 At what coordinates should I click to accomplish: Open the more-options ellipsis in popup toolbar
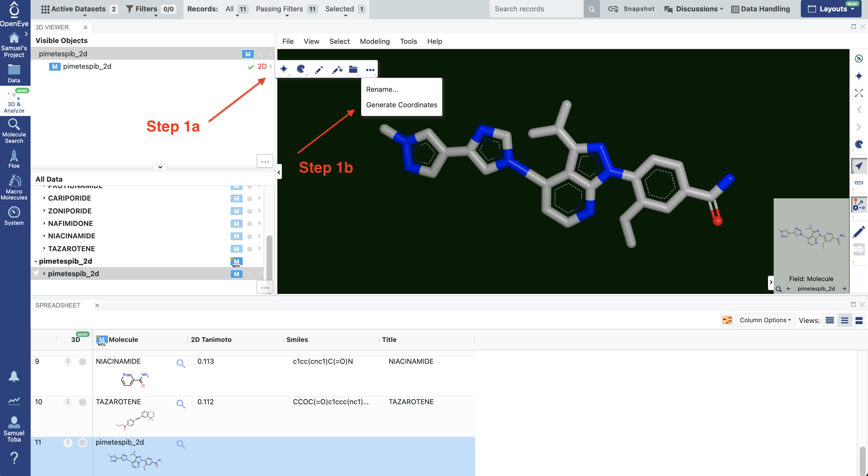tap(370, 70)
